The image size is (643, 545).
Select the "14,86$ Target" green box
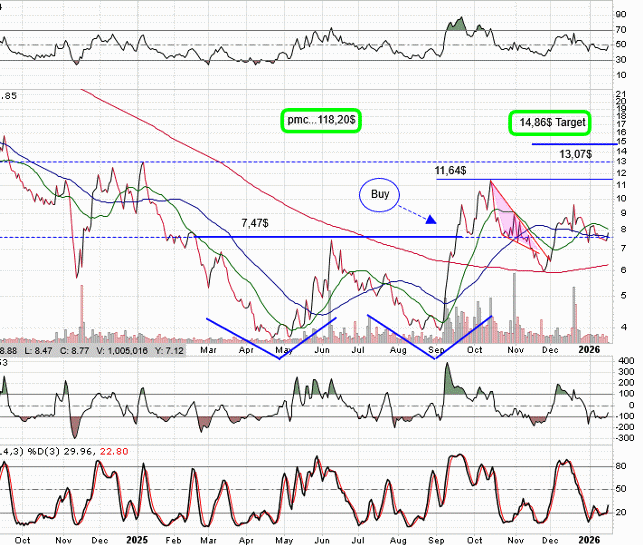549,122
